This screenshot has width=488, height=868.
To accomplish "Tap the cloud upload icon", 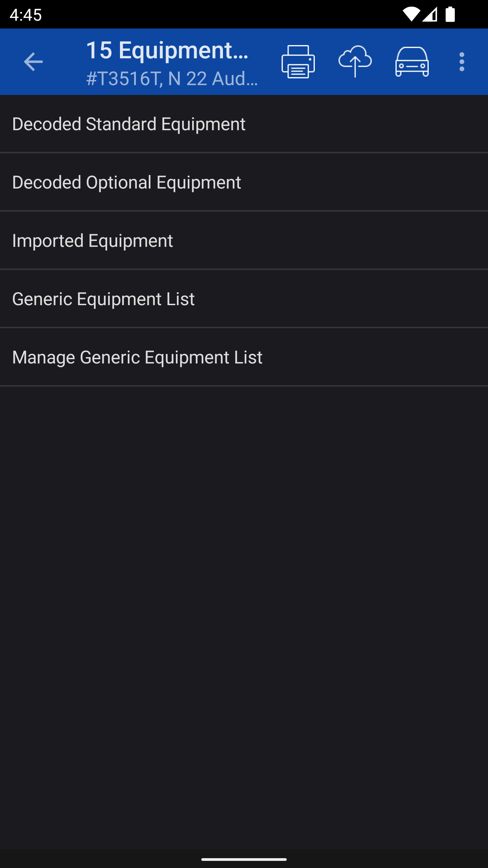I will pyautogui.click(x=355, y=62).
